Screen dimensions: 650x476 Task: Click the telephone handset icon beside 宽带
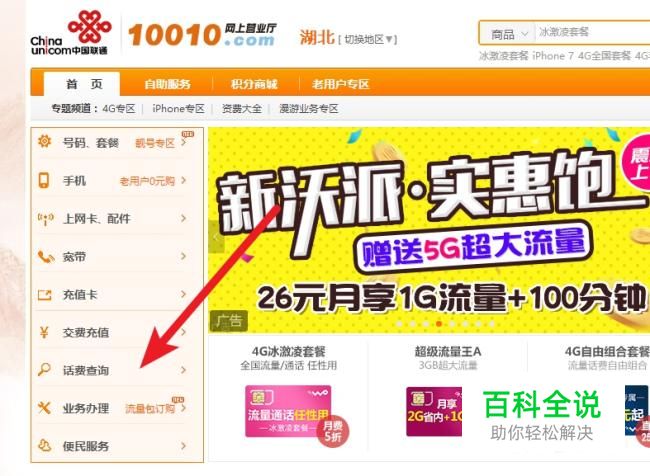pos(46,257)
